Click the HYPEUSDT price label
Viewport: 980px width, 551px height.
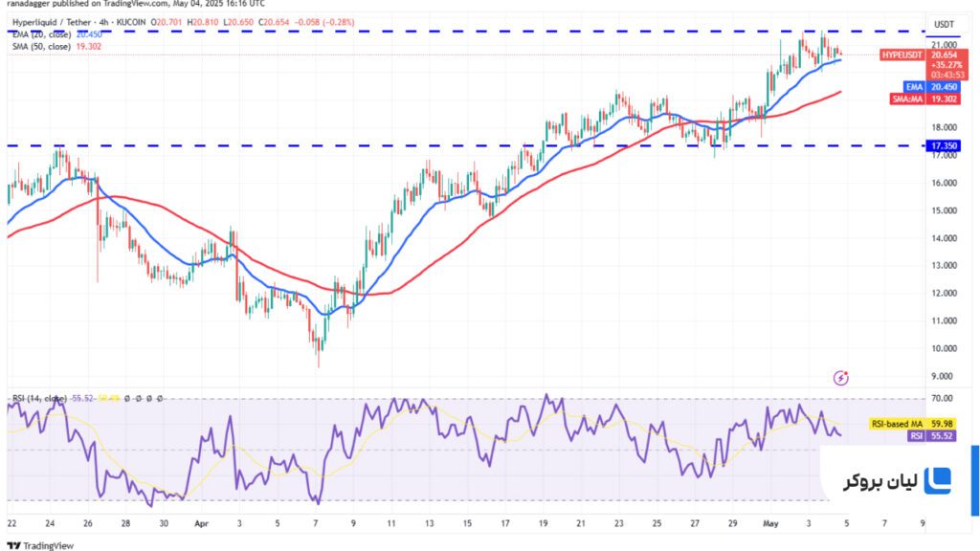click(x=902, y=55)
